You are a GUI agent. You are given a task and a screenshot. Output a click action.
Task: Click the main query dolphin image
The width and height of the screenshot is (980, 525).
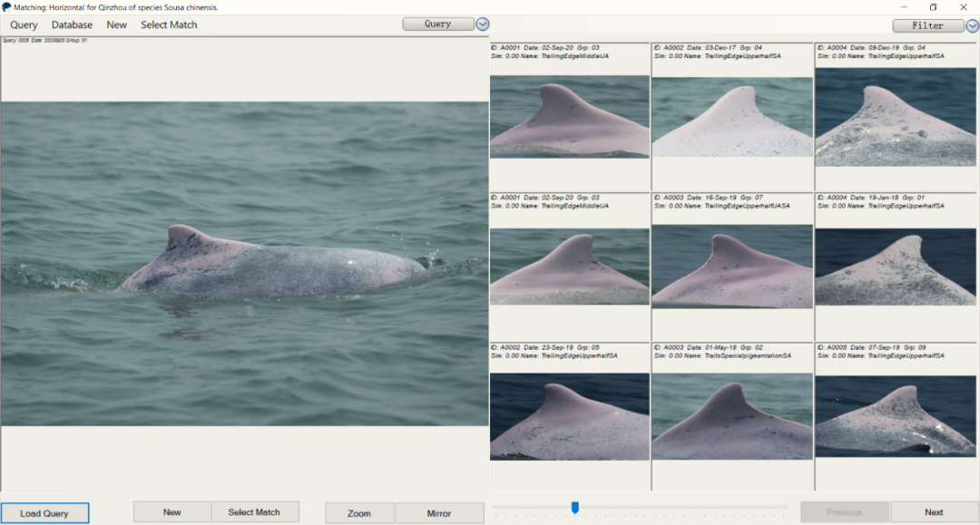click(245, 263)
